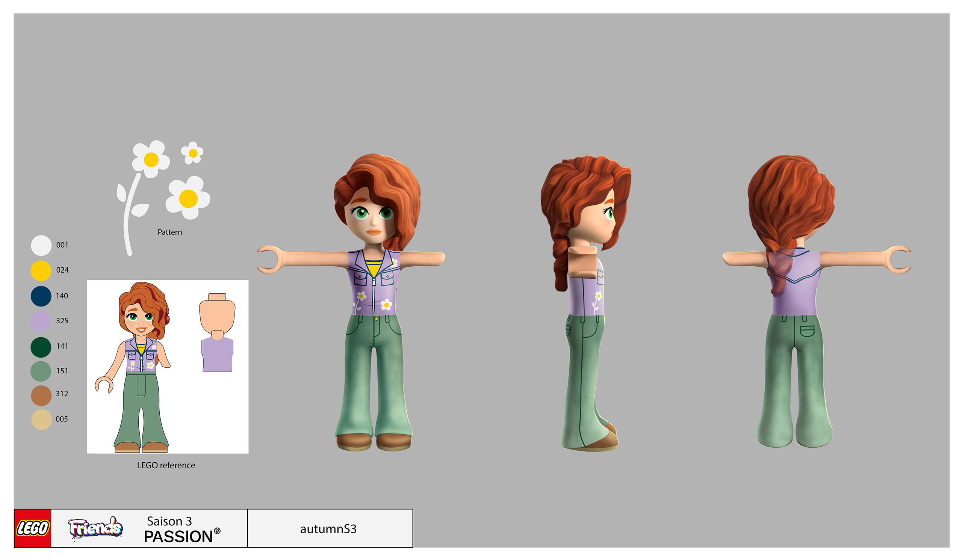Click the large lower daisy pattern flower
This screenshot has height=560, width=962.
[188, 198]
